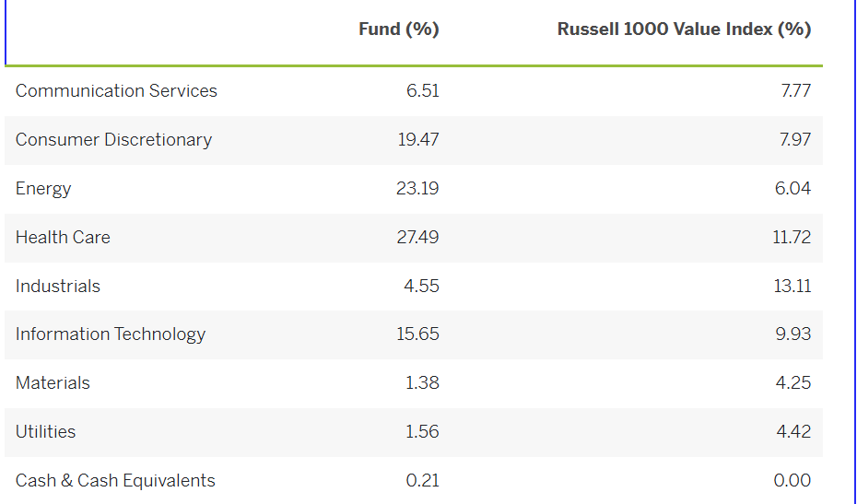Click Industrials index value 13.11

tap(792, 287)
